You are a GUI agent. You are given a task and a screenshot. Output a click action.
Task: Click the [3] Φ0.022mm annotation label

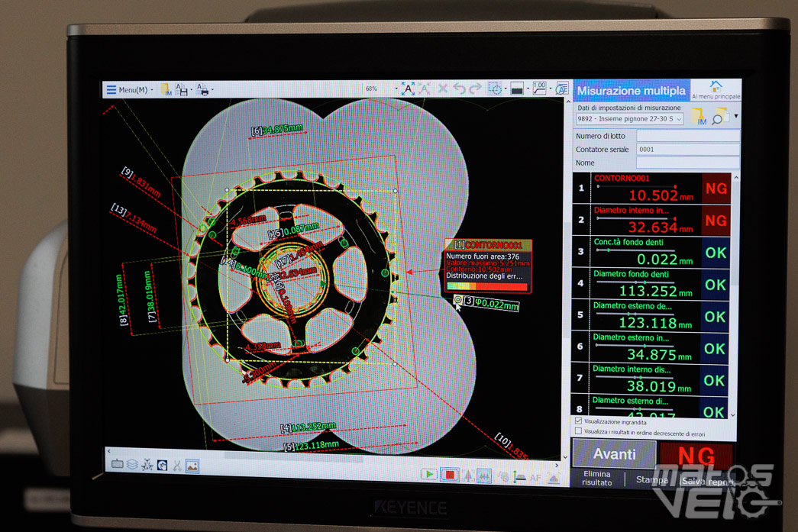pyautogui.click(x=491, y=304)
